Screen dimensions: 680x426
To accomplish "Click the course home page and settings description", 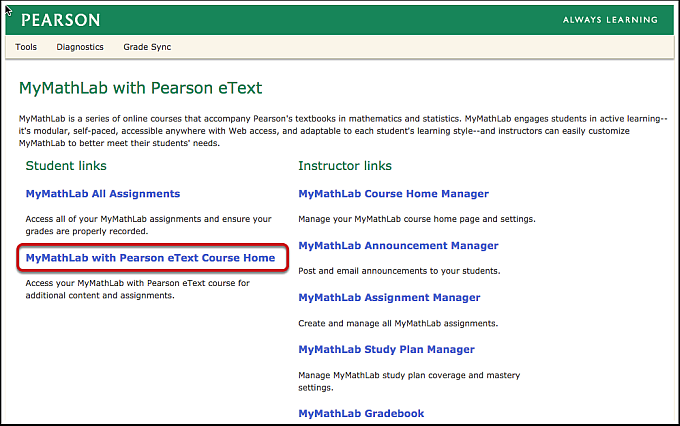I will pyautogui.click(x=417, y=219).
